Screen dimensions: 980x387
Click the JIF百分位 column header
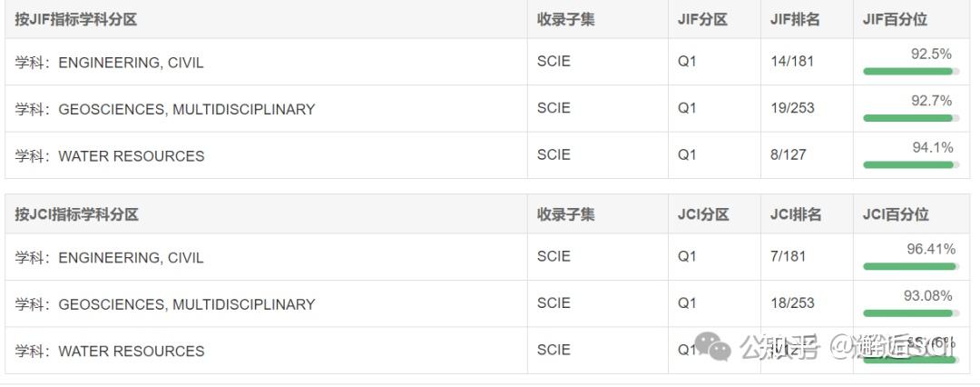[x=895, y=19]
